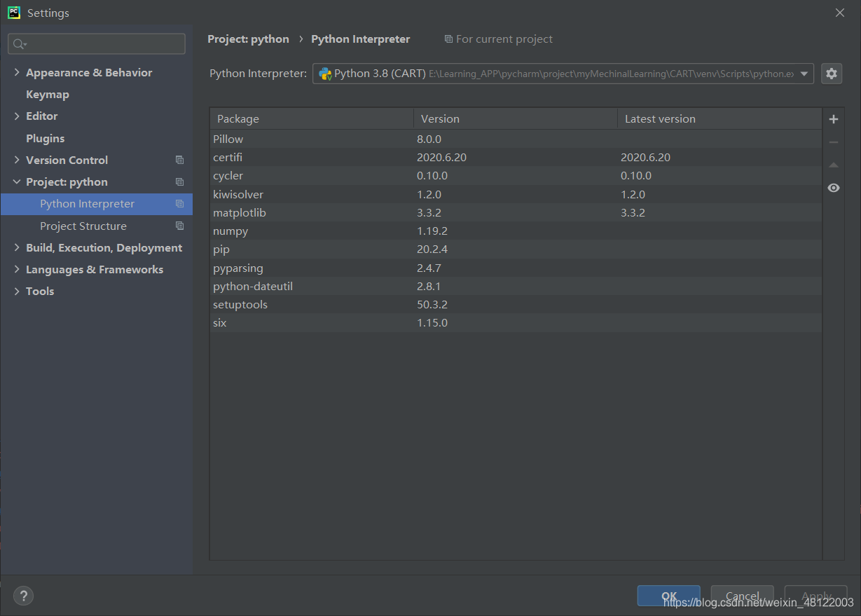
Task: Click the Version column header
Action: 516,119
